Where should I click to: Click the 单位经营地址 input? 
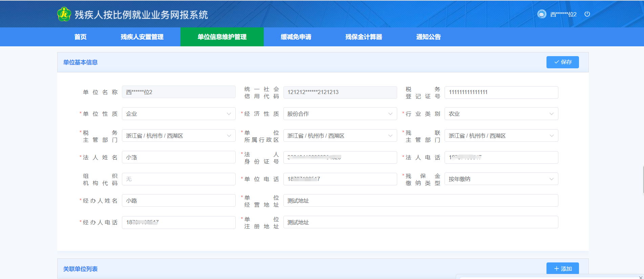coord(421,201)
